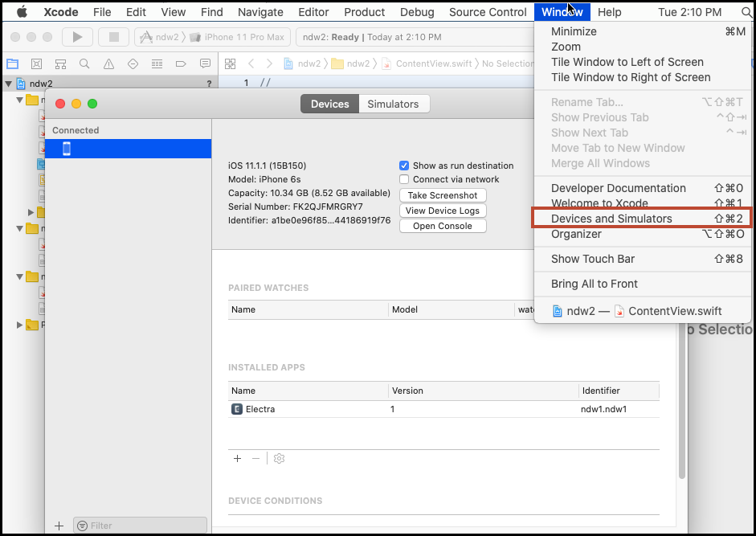Open the Issue navigator warning icon
Screen dimensions: 756x536
tap(109, 63)
